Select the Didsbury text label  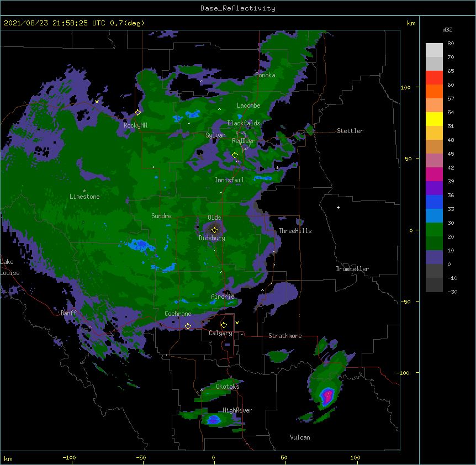point(212,238)
